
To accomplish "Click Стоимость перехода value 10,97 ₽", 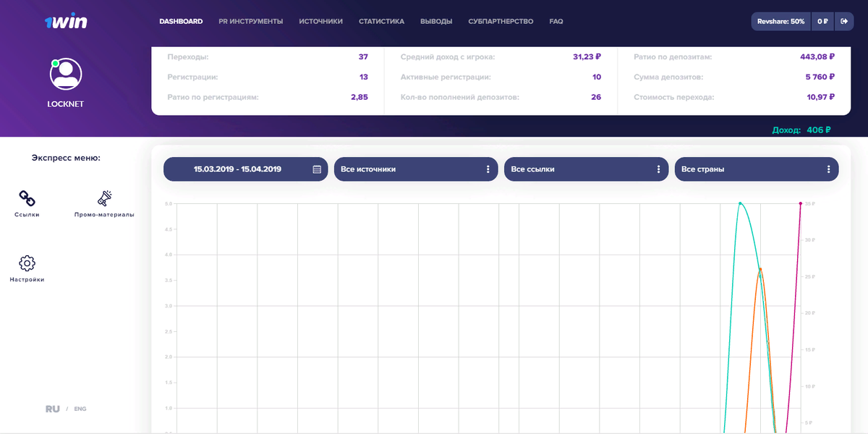I will point(821,97).
